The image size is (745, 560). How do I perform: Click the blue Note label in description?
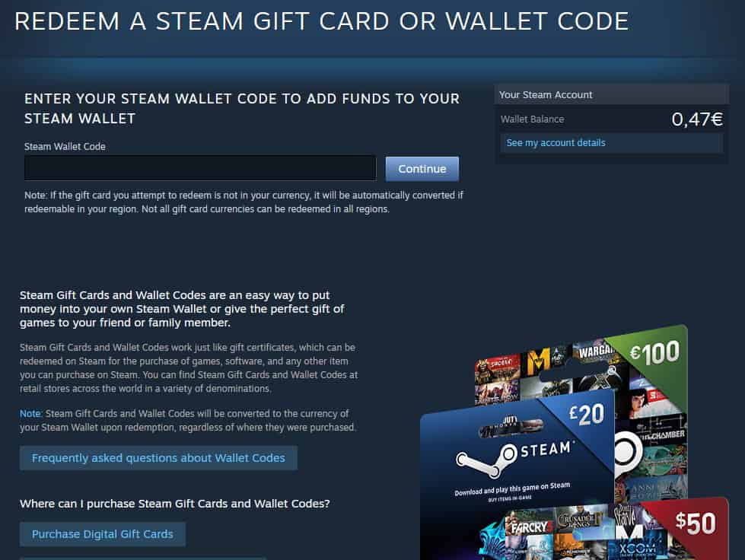click(31, 414)
